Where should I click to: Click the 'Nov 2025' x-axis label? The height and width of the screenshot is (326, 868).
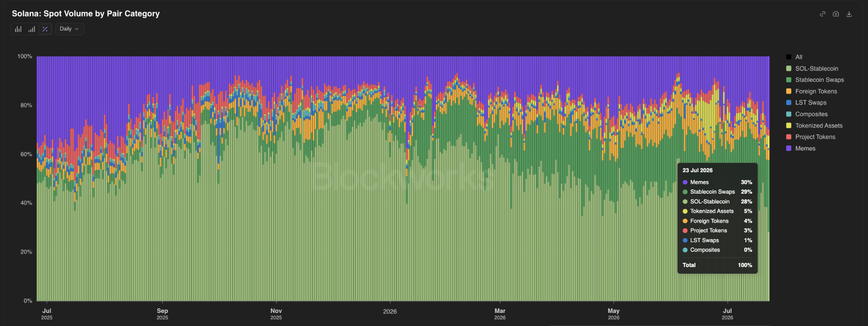click(x=276, y=314)
